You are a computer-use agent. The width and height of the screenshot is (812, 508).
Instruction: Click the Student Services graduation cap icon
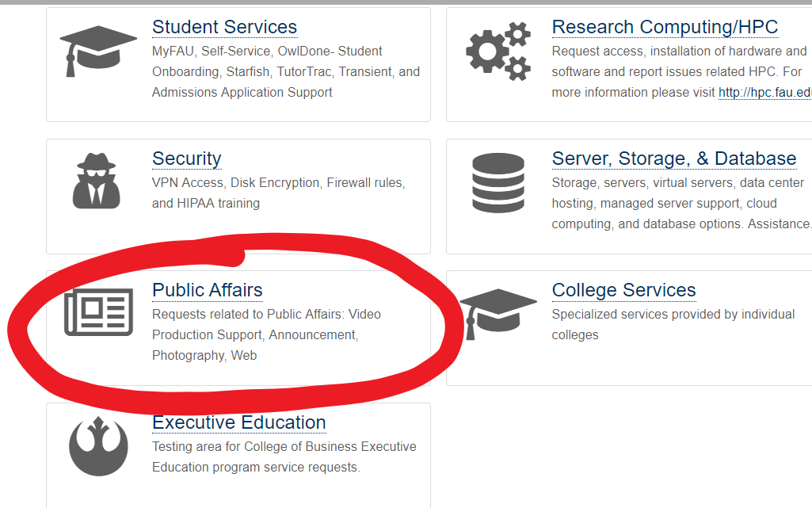[98, 49]
